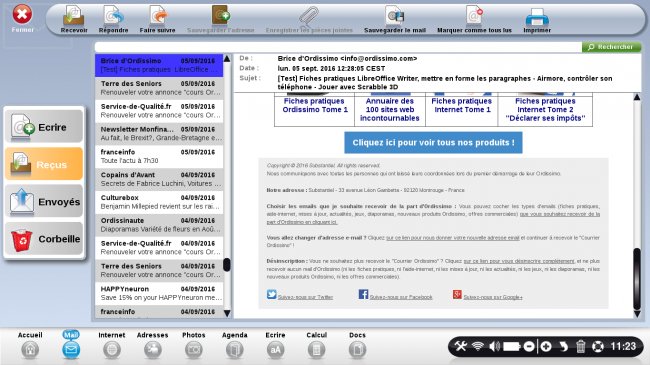This screenshot has width=650, height=365.
Task: Open Calcul from the dock
Action: [x=316, y=345]
